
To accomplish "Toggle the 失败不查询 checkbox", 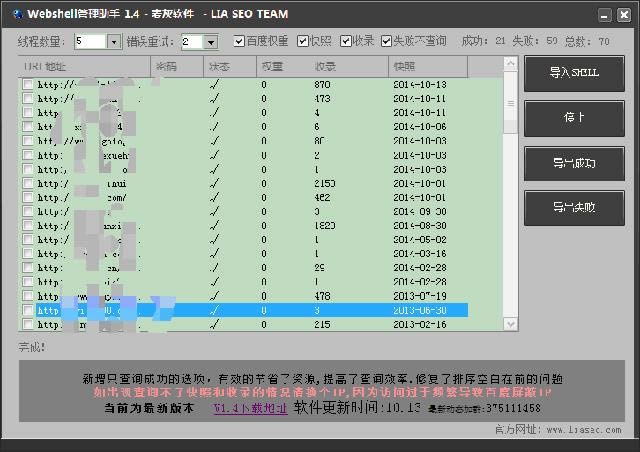I will (x=386, y=41).
